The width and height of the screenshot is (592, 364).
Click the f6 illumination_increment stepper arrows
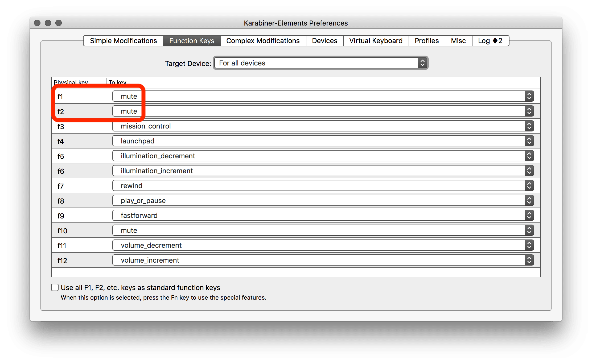[x=529, y=171]
